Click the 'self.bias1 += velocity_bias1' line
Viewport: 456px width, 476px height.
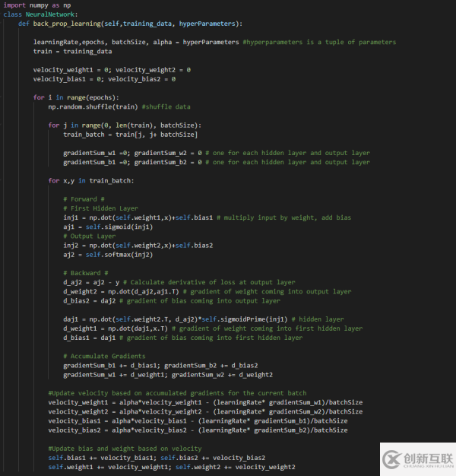(157, 458)
